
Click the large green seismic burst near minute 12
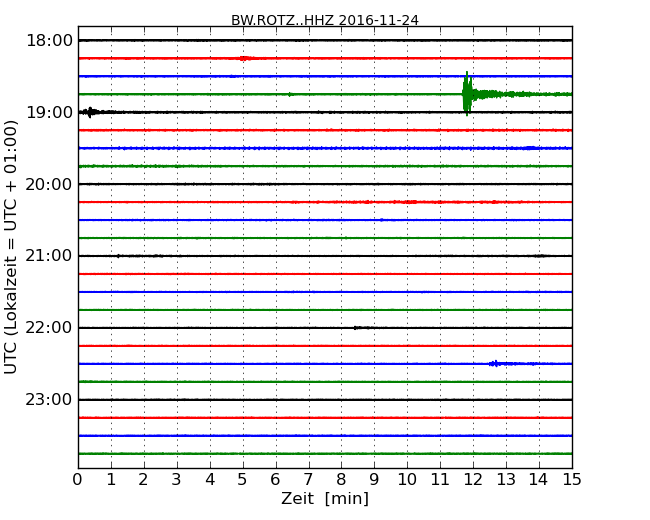468,94
